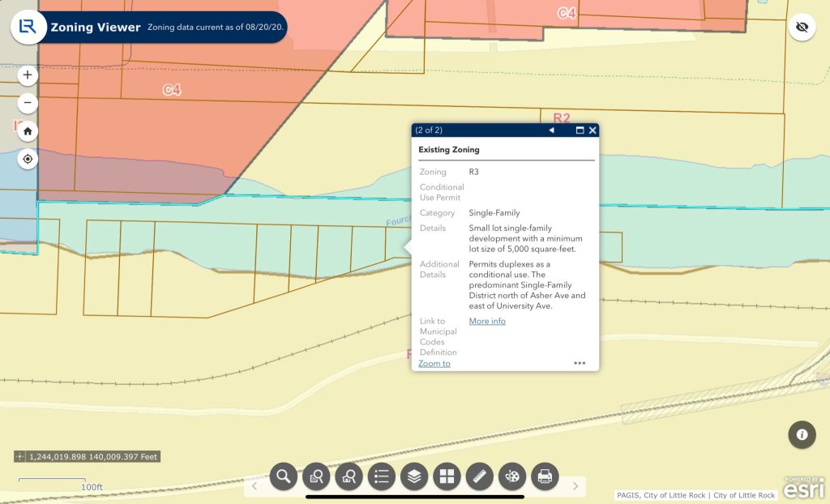Click the "More info" municipal codes link
Viewport: 830px width, 504px height.
pyautogui.click(x=487, y=322)
